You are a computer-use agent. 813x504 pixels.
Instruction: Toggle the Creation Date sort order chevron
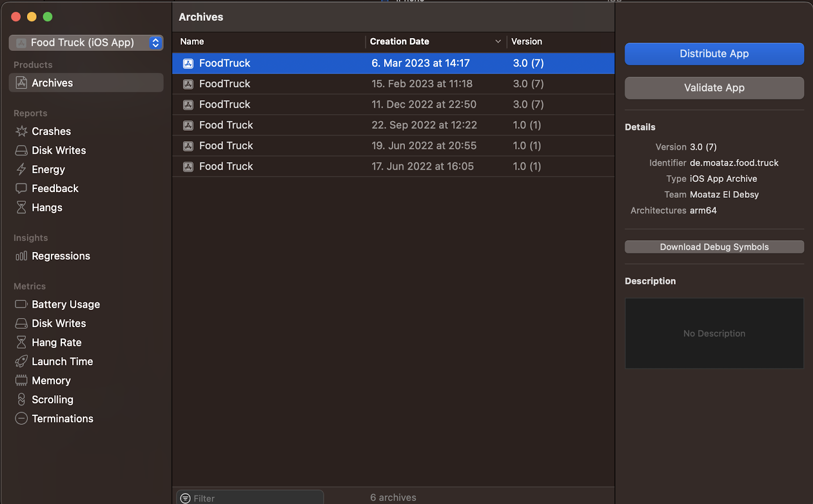(498, 42)
